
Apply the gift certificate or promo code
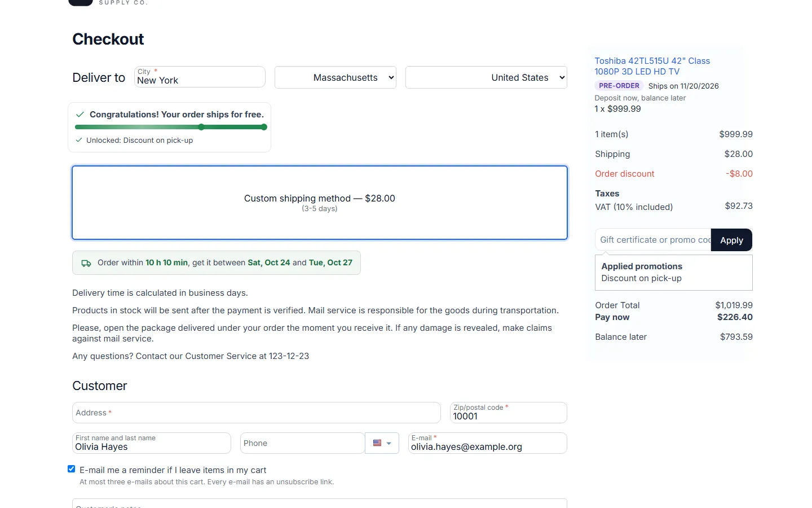[x=731, y=240]
